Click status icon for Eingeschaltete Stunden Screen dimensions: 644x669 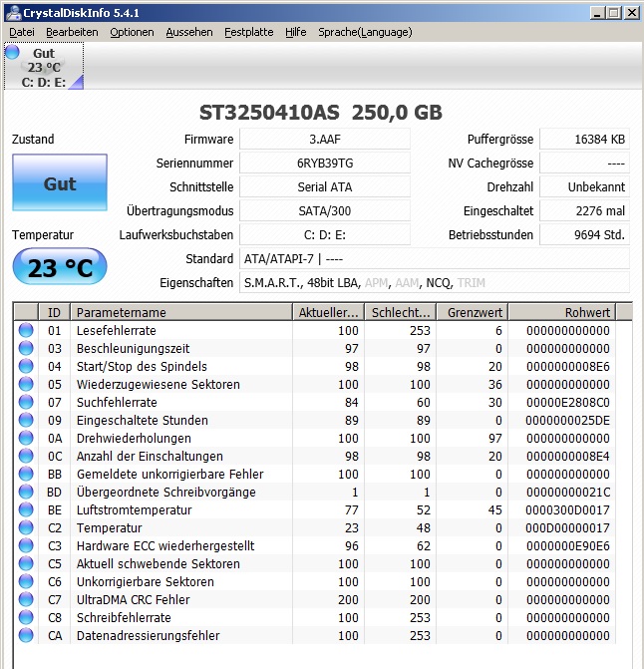click(26, 420)
